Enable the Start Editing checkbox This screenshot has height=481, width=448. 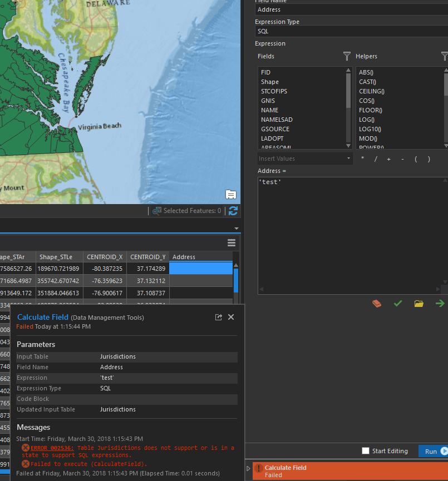click(366, 451)
